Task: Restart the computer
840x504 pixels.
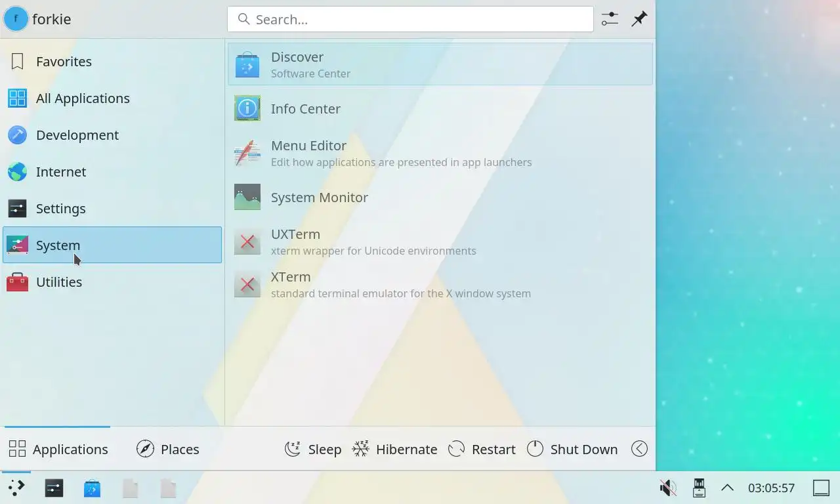Action: [482, 449]
